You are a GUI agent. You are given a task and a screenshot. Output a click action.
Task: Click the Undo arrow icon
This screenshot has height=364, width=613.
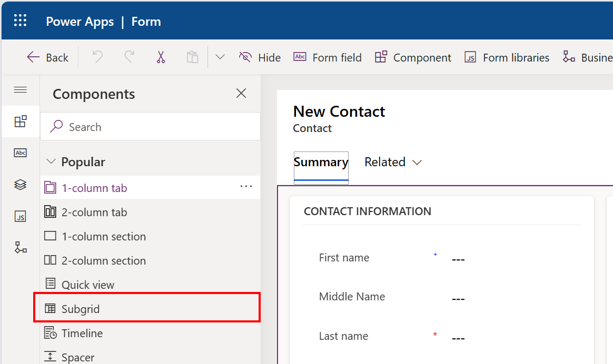(97, 57)
